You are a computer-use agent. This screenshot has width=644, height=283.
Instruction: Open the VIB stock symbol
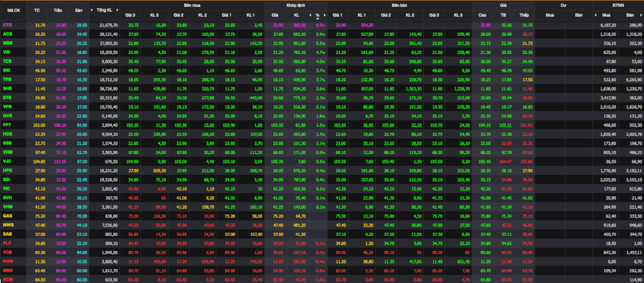(x=6, y=52)
